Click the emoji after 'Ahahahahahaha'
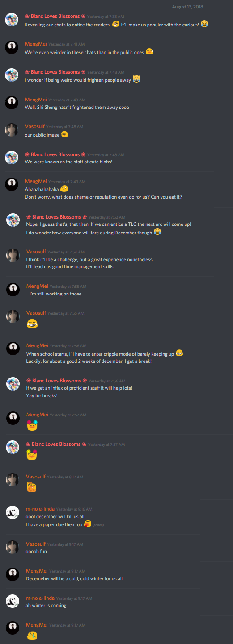The height and width of the screenshot is (644, 233). pyautogui.click(x=64, y=189)
